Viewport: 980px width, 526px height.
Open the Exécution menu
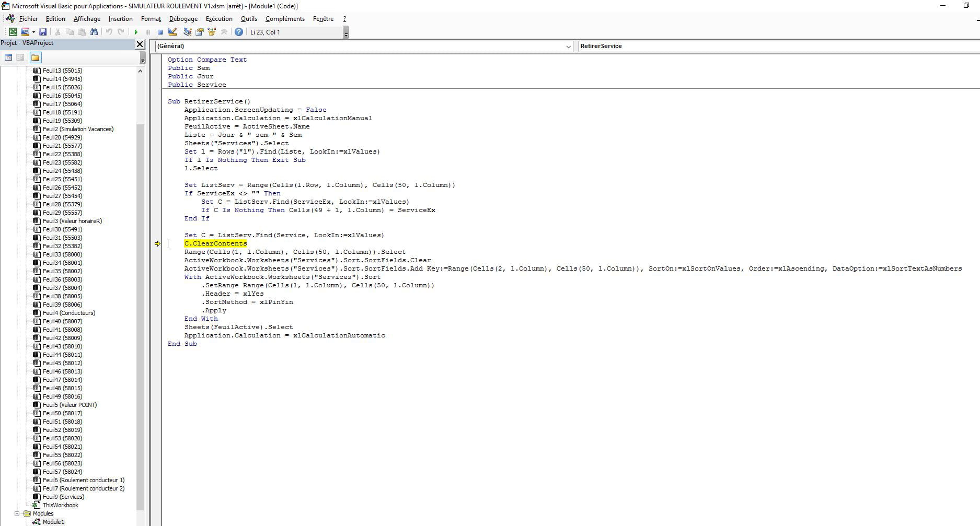tap(219, 19)
